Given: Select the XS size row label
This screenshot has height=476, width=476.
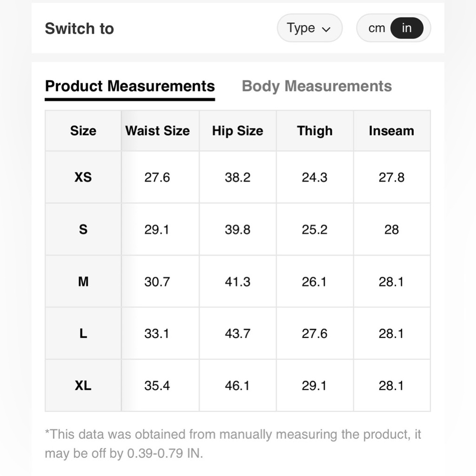Looking at the screenshot, I should pyautogui.click(x=83, y=177).
